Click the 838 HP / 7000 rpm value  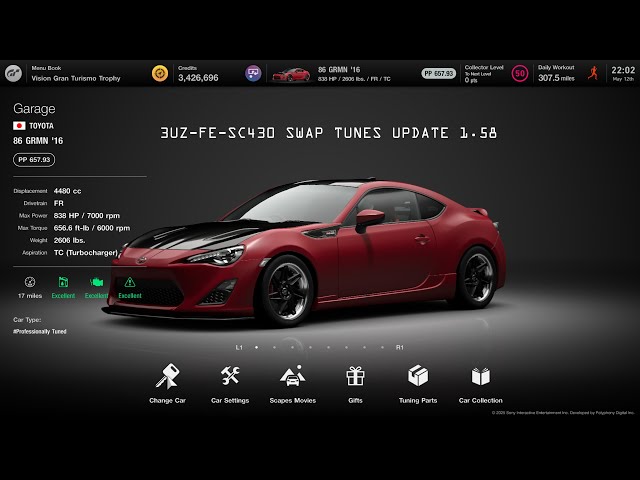click(87, 216)
